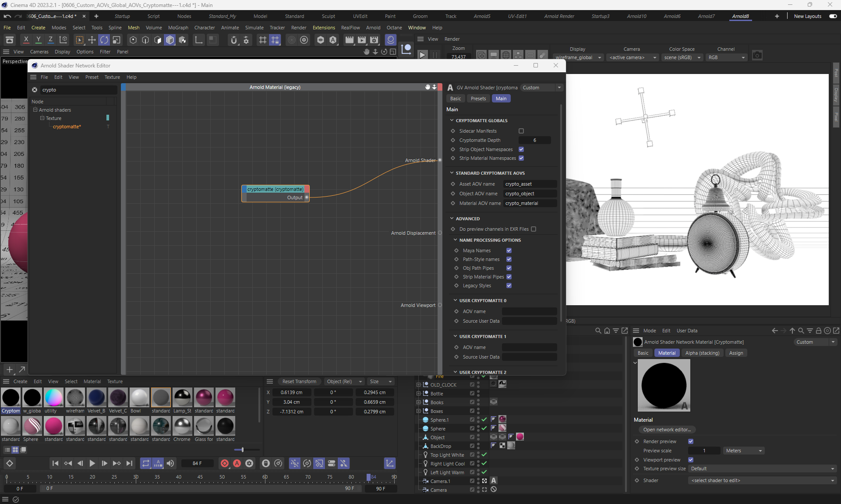Collapse the CRYPTOMATTE GLOBALS section
This screenshot has width=841, height=504.
click(452, 120)
